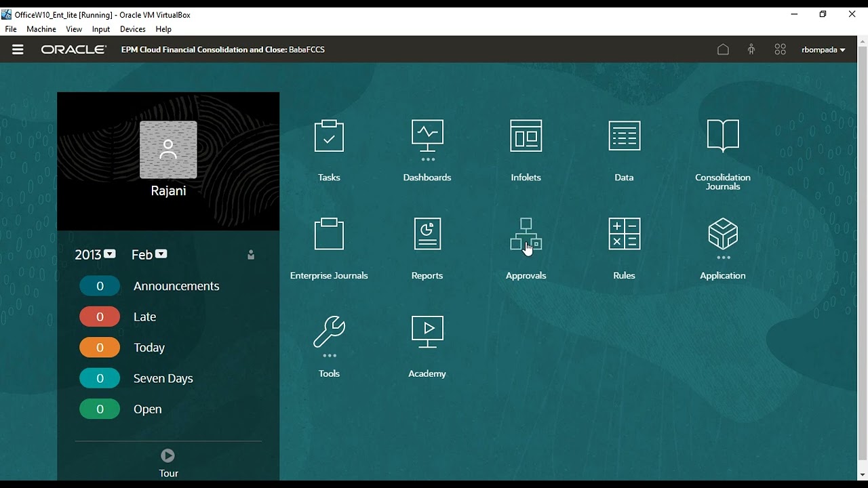Click Rajani's profile picture
The image size is (868, 488).
tap(168, 150)
